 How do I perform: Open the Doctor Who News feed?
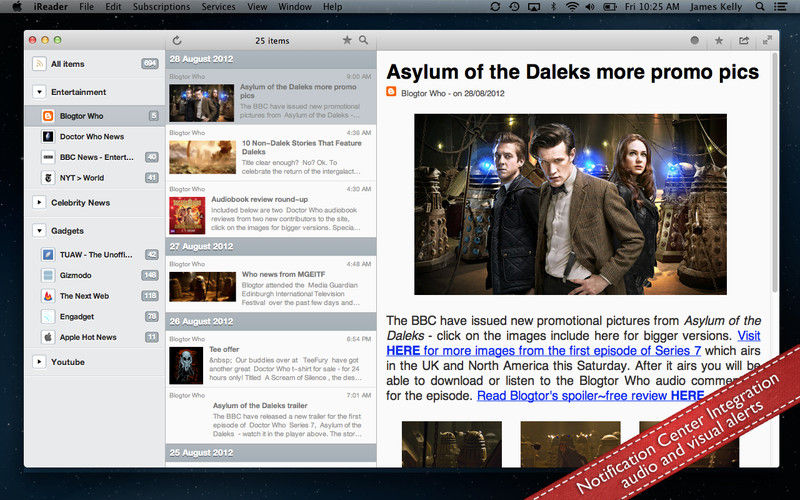pyautogui.click(x=91, y=136)
